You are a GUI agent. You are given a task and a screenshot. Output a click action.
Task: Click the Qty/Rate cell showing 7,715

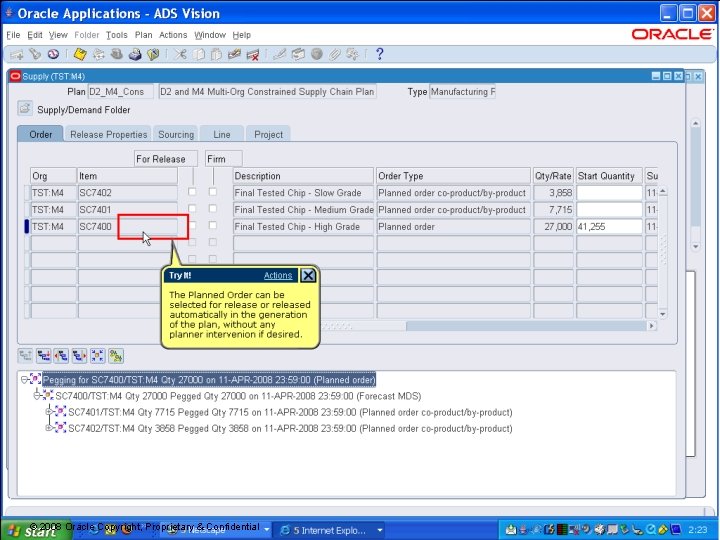(553, 209)
